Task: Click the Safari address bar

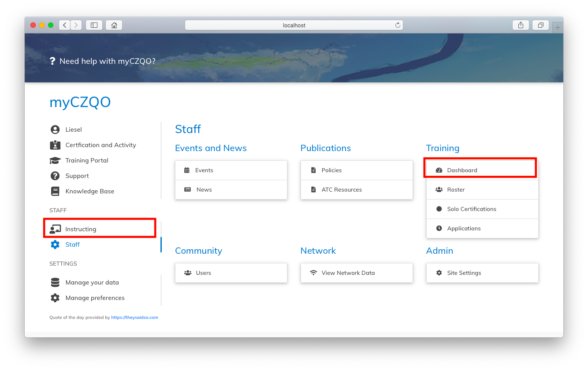Action: tap(294, 25)
